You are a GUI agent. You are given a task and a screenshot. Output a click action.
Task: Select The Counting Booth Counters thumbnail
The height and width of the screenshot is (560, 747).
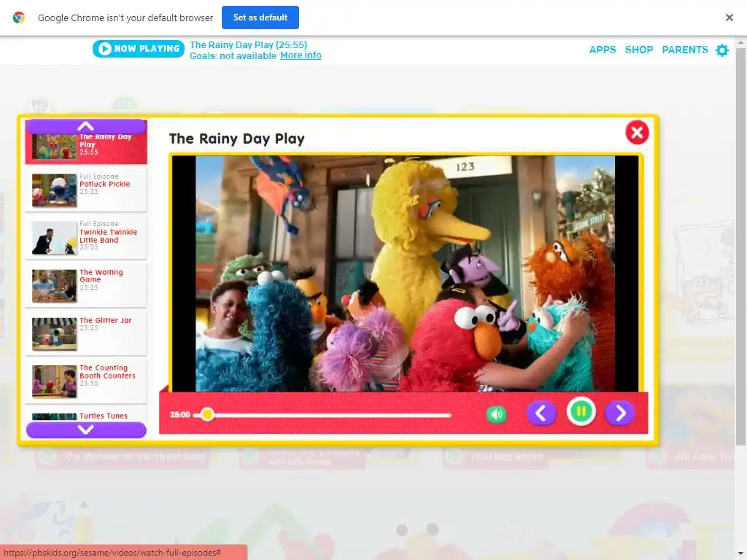(54, 381)
